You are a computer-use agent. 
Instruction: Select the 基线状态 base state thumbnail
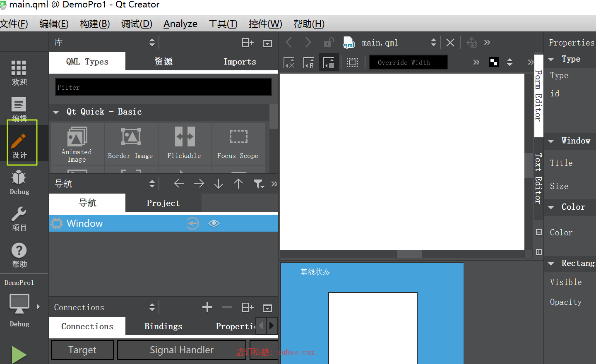point(372,314)
